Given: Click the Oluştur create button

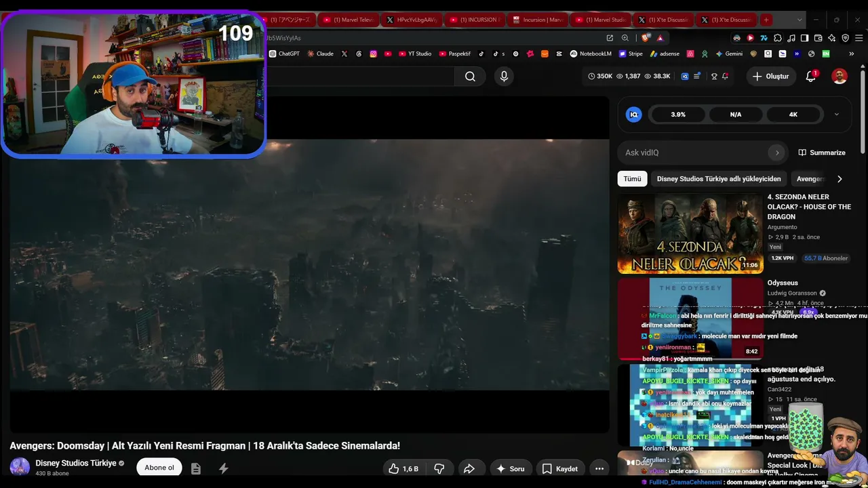Looking at the screenshot, I should coord(771,77).
